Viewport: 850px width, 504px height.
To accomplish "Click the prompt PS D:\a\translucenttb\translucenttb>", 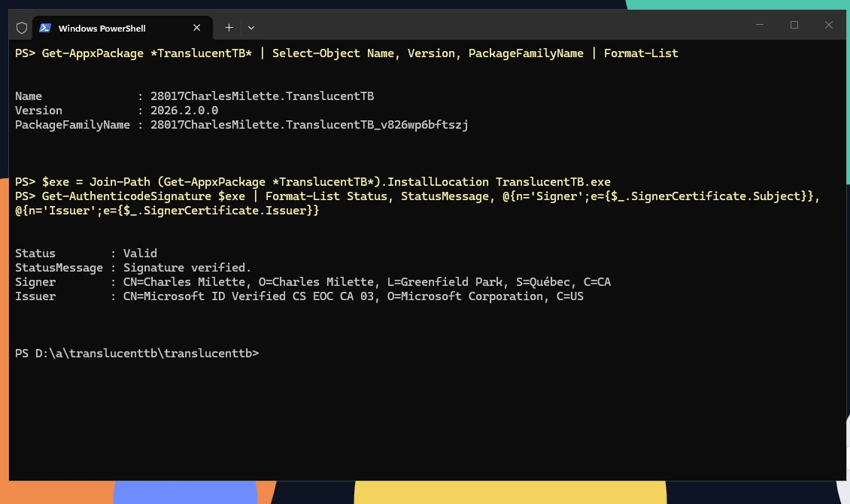I will [x=137, y=354].
